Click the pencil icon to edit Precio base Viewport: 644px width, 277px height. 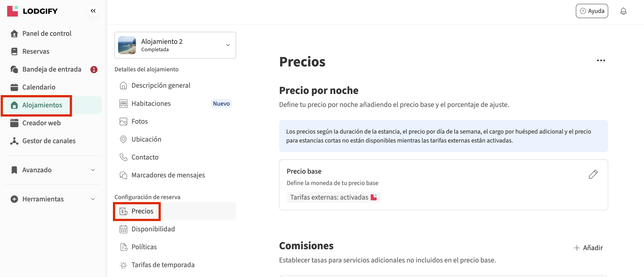point(593,174)
